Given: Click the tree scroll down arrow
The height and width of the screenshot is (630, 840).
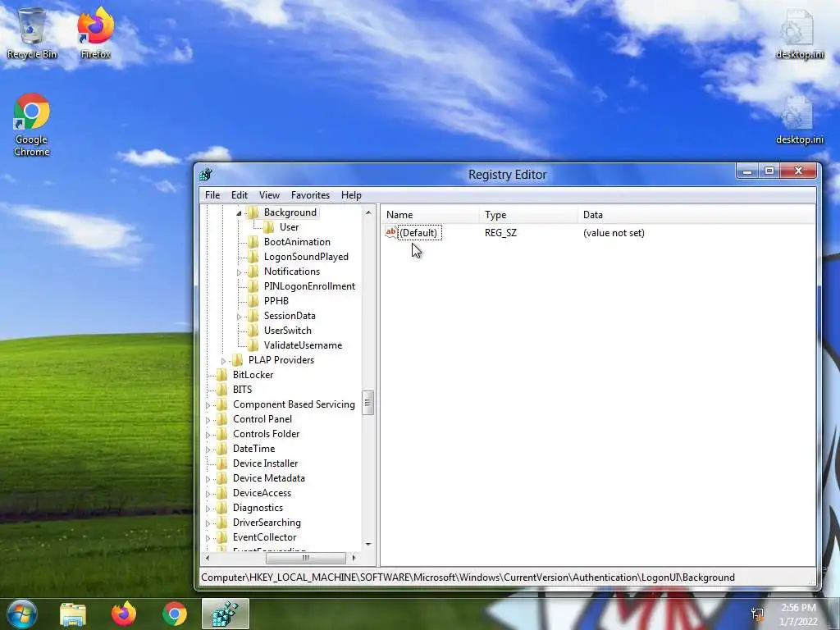Looking at the screenshot, I should [368, 545].
